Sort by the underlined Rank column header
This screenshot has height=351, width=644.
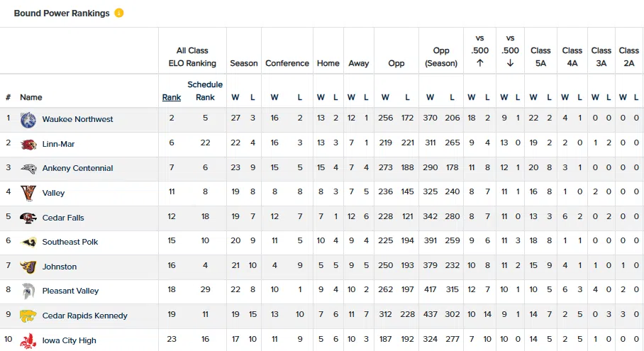172,97
